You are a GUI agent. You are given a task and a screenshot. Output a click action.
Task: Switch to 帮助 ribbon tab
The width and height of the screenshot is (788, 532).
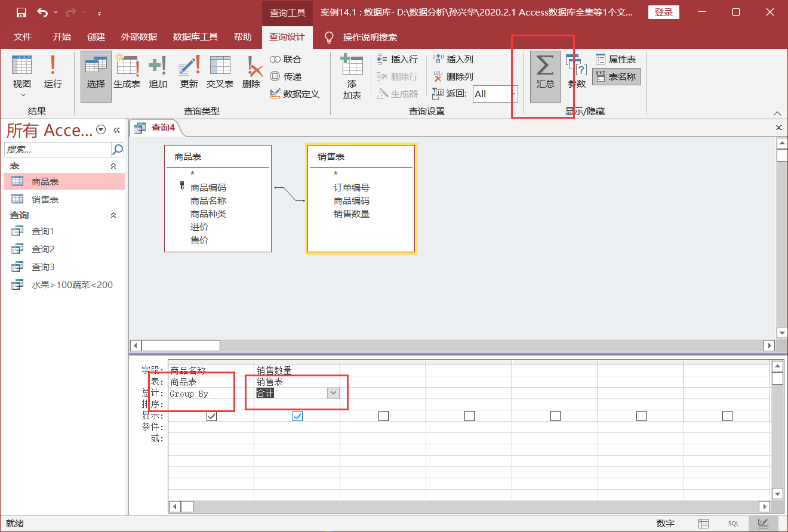243,37
